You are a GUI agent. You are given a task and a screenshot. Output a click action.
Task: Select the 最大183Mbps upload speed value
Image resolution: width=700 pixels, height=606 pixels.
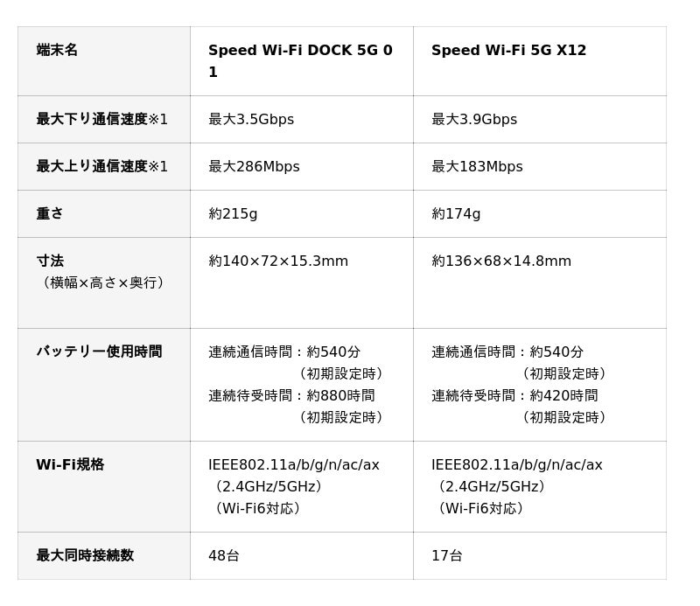(477, 167)
